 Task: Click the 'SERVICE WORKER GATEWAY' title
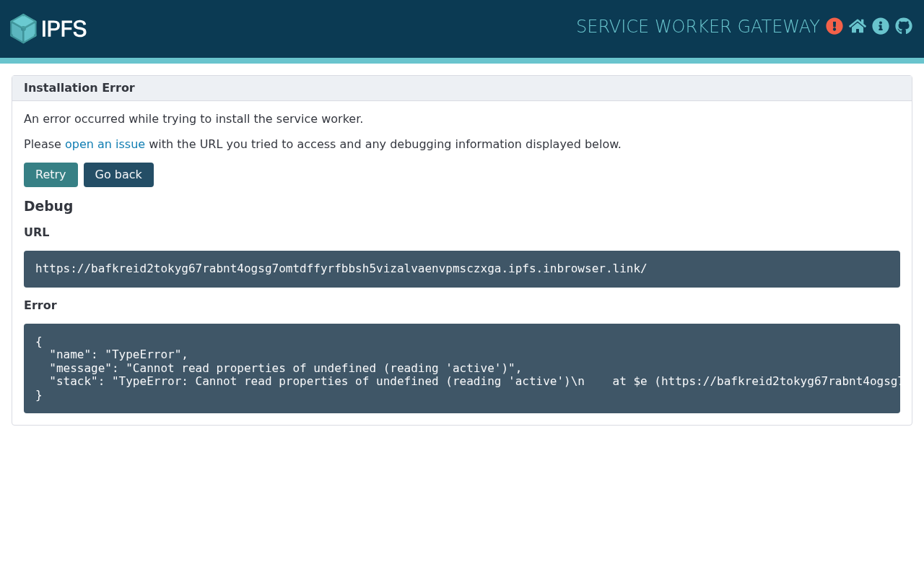697,27
